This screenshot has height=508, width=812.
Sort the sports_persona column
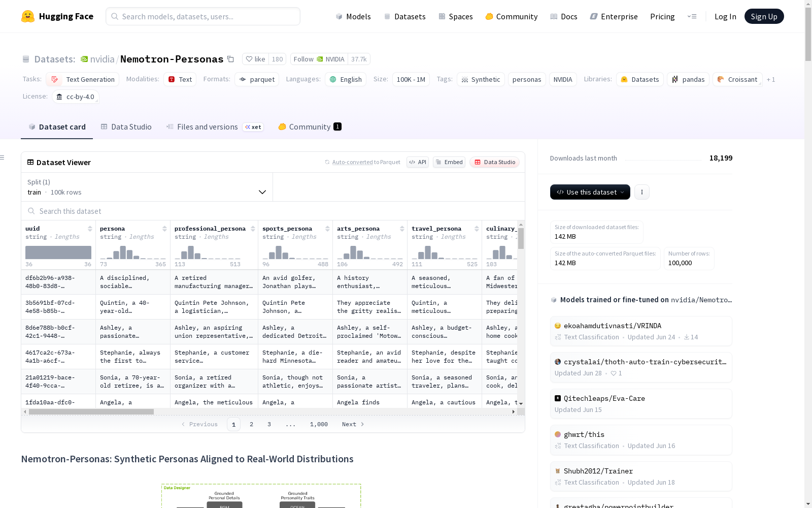327,229
